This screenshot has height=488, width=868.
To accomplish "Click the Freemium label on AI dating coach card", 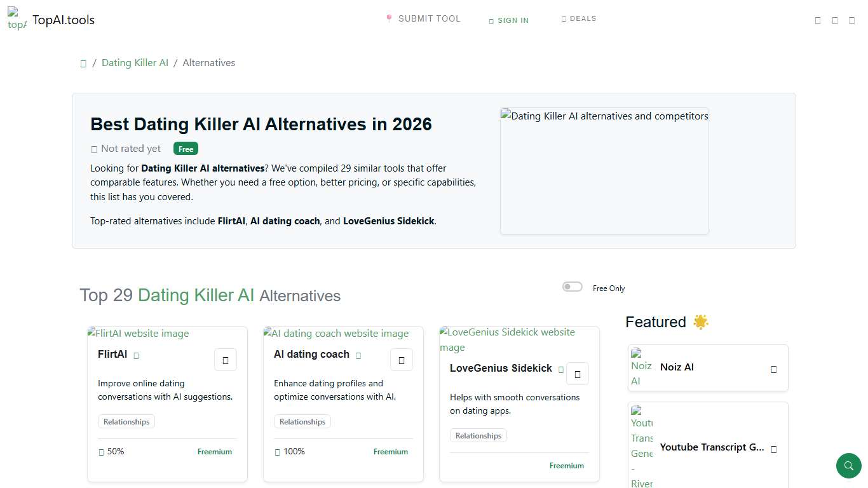I will (x=390, y=451).
